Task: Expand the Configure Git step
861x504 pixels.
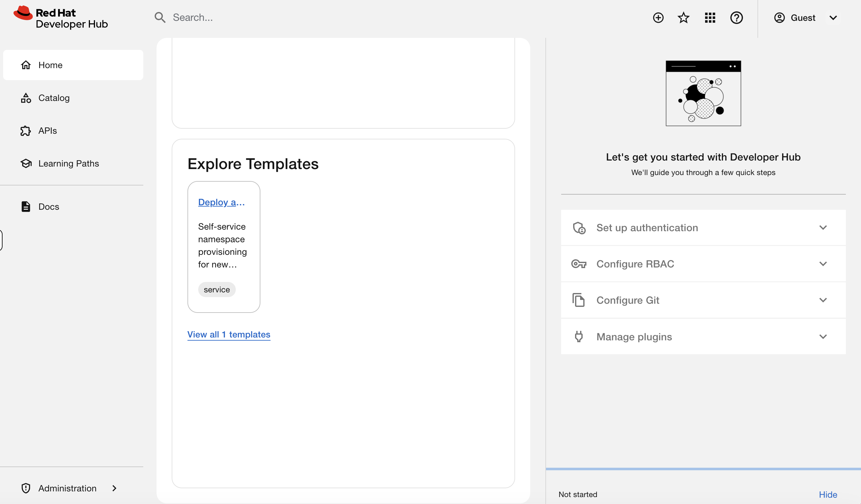Action: pyautogui.click(x=703, y=300)
